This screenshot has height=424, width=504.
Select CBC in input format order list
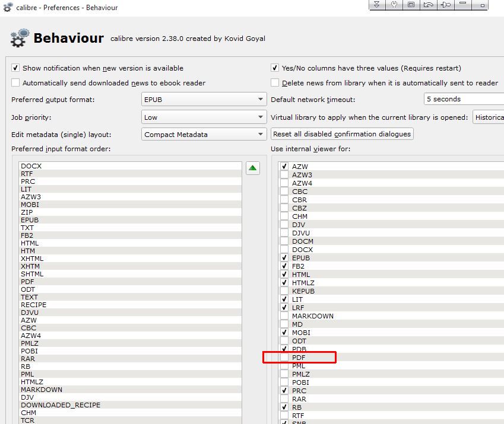pos(130,328)
